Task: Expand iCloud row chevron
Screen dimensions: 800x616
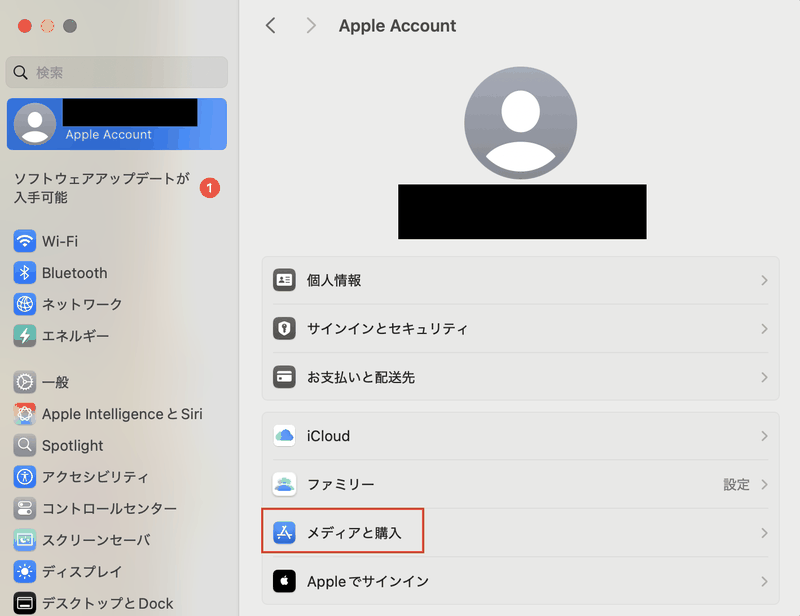Action: [x=764, y=436]
